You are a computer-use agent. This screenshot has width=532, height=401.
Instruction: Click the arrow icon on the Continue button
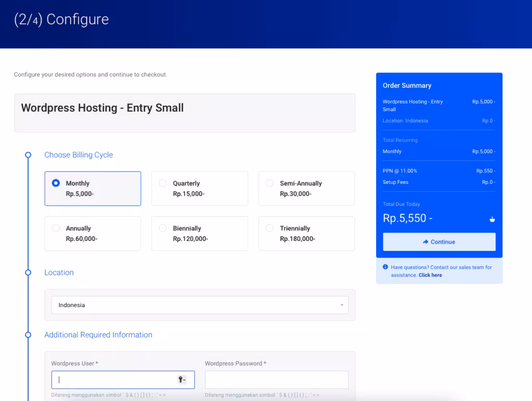pyautogui.click(x=425, y=242)
